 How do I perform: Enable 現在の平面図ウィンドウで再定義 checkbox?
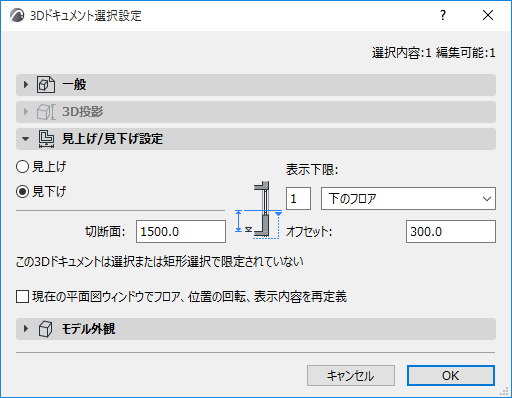click(22, 296)
